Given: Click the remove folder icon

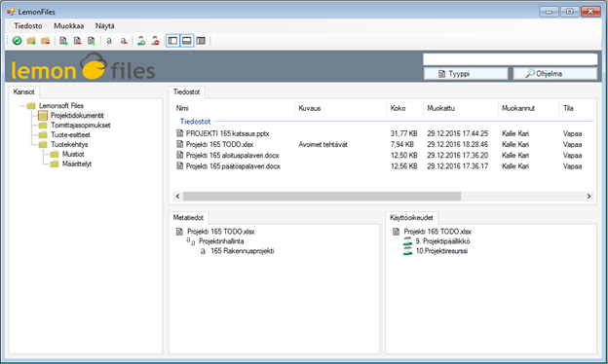Looking at the screenshot, I should [x=46, y=41].
